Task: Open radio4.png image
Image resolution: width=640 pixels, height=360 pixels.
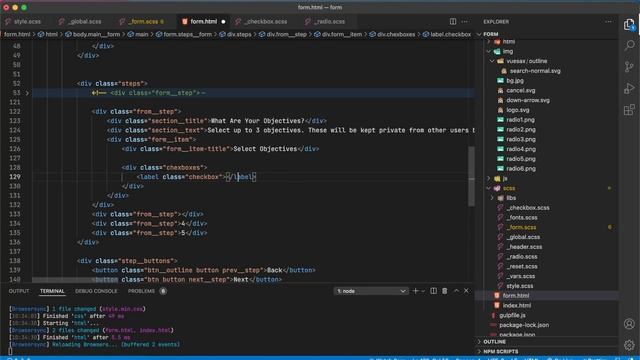Action: click(x=521, y=149)
